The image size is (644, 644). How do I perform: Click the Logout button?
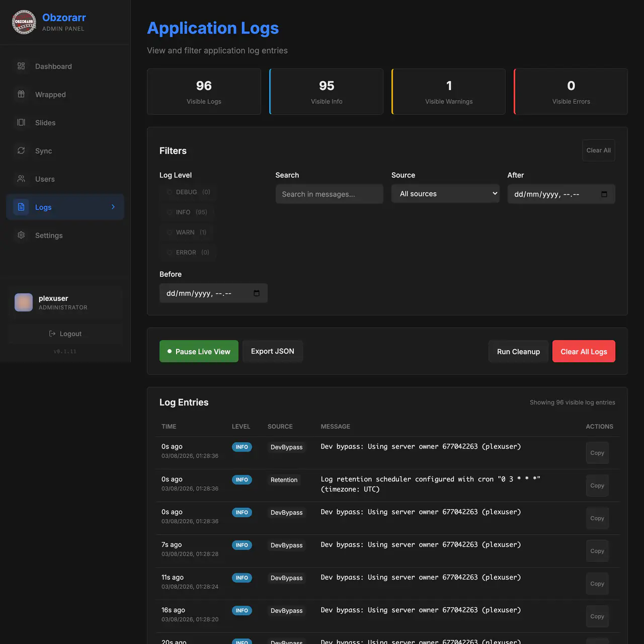(65, 334)
